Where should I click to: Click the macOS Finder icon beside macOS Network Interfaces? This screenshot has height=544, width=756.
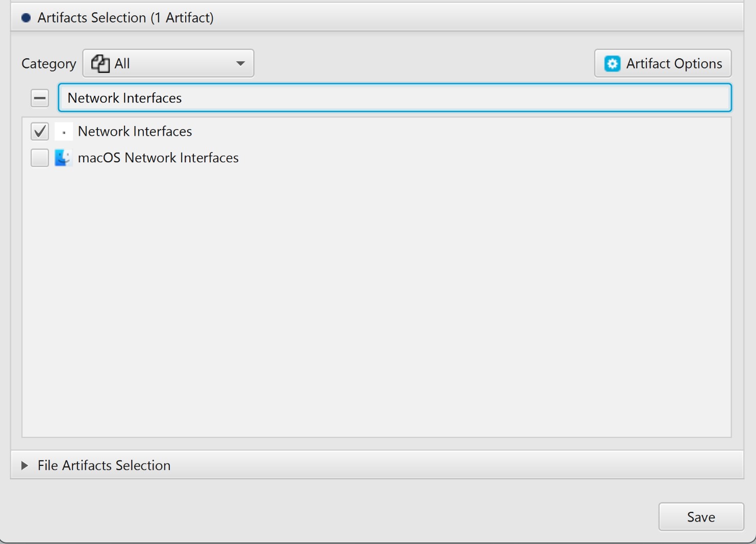63,158
